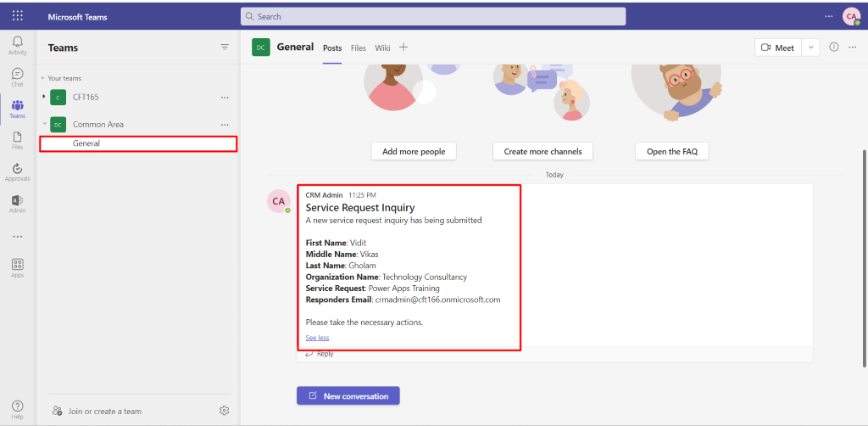This screenshot has height=426, width=868.
Task: Open the Activity feed icon
Action: pos(17,44)
